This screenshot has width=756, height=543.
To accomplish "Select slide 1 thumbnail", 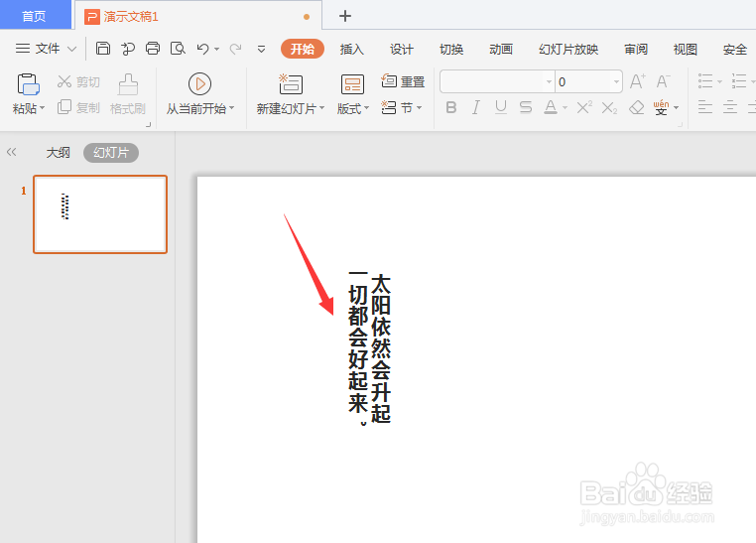I will point(100,214).
